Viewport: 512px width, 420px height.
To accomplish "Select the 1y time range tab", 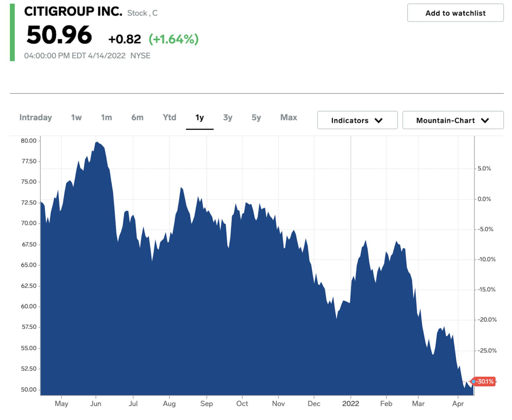I will 200,118.
